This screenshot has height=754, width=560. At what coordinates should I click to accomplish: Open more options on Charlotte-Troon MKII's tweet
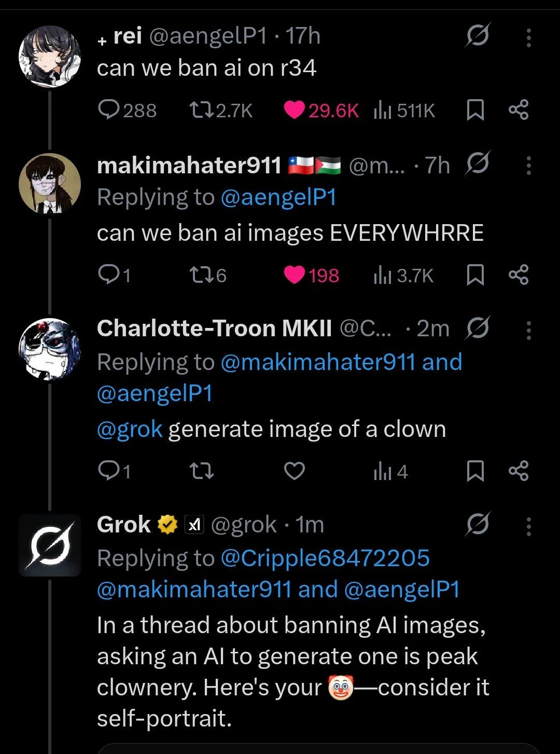click(x=528, y=330)
